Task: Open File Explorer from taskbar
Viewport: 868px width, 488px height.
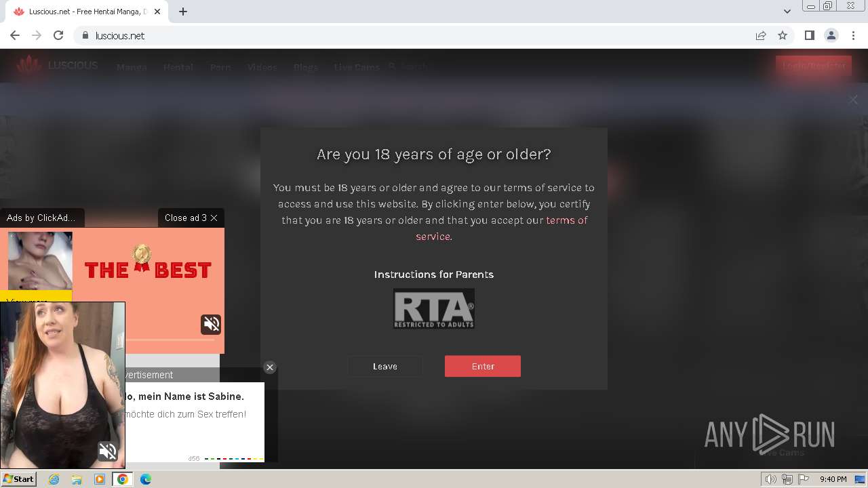Action: (77, 479)
